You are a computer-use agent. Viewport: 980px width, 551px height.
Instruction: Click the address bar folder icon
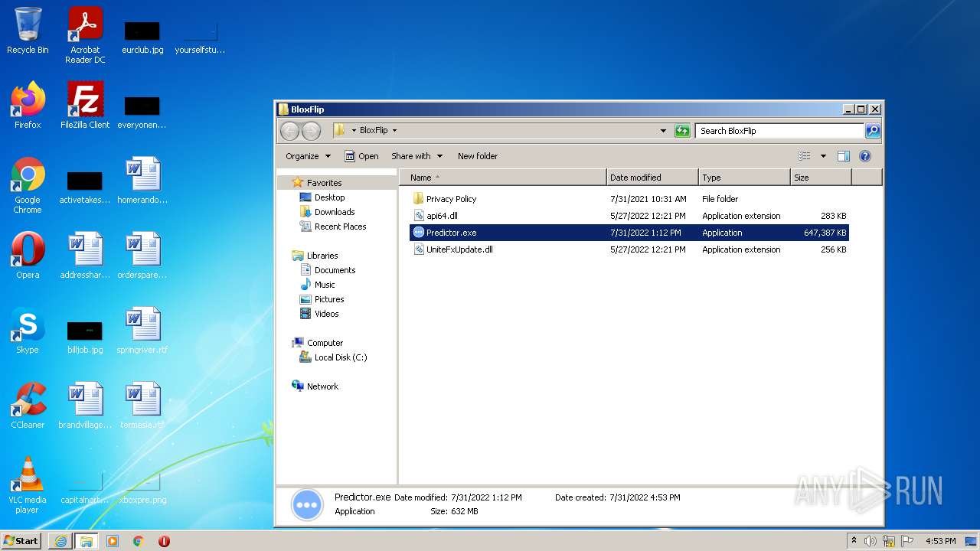tap(340, 131)
